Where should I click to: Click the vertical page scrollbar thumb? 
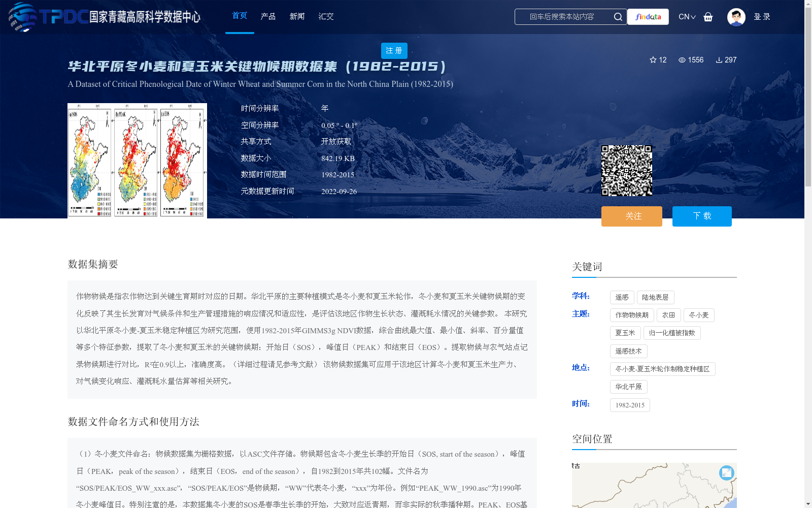pyautogui.click(x=808, y=97)
